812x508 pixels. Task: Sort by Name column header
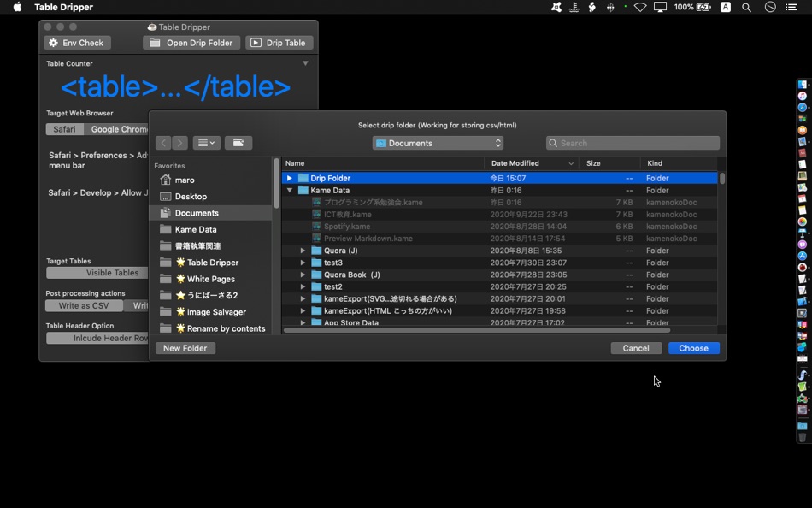coord(383,163)
